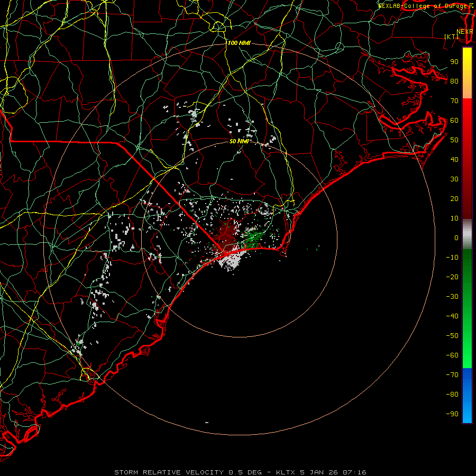The height and width of the screenshot is (476, 476).
Task: Pick the yellow top segment of the color bar
Action: 467,73
